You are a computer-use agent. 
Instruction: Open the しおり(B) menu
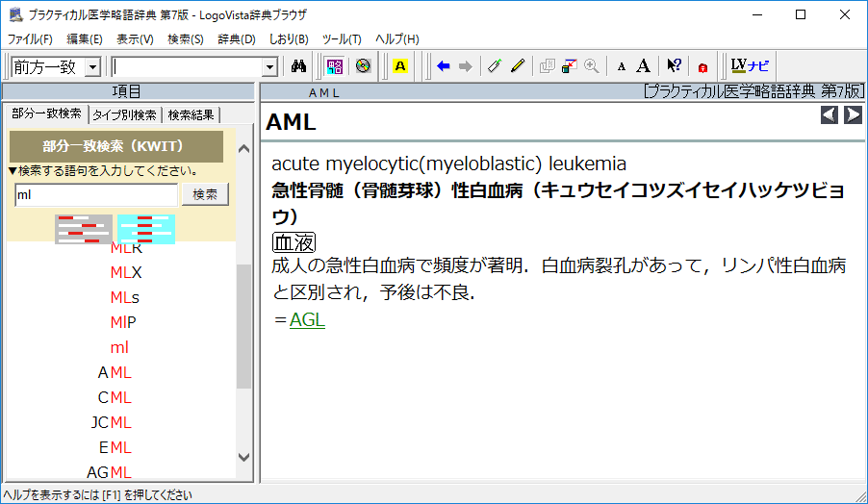tap(289, 39)
